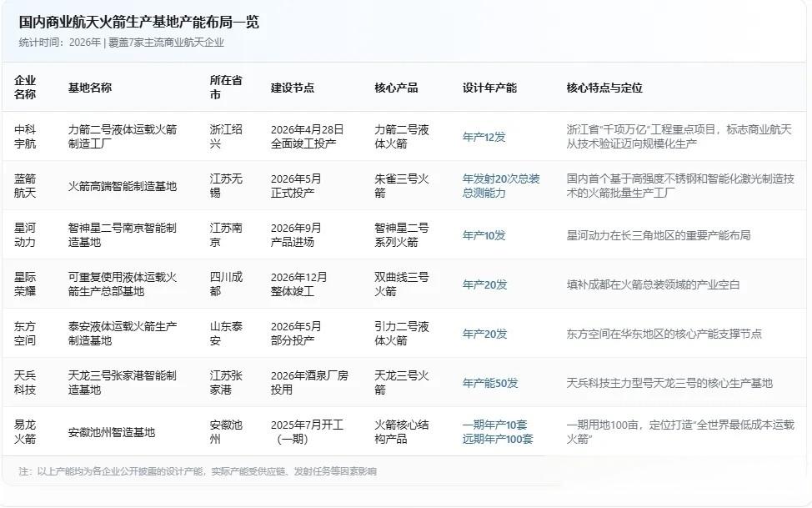Click the 星河动力在长三角地区 description
Screen dimensions: 812x508
659,235
